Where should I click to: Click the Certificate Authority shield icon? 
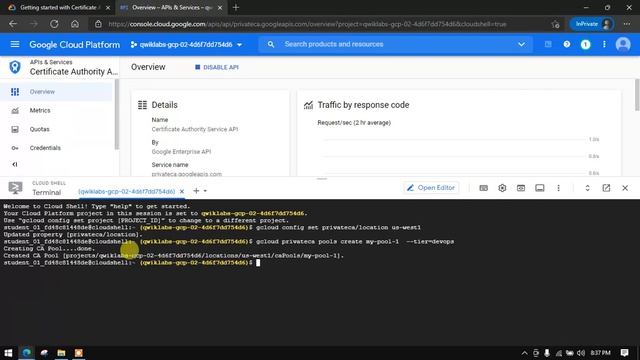15,67
